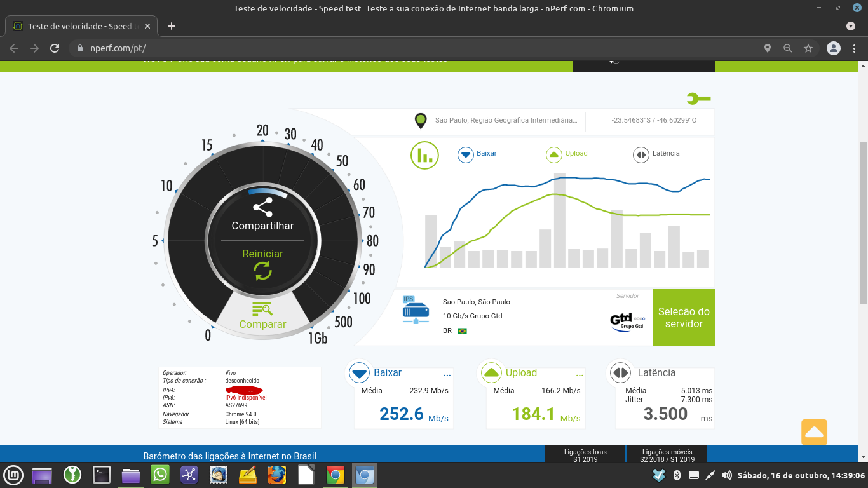Click the Bluetooth tray icon

coord(677,475)
